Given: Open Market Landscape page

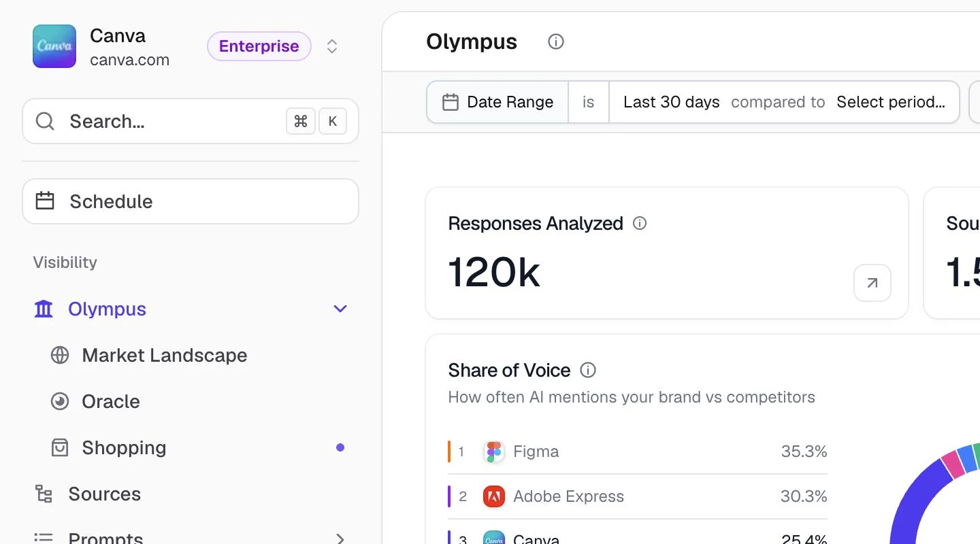Looking at the screenshot, I should 164,355.
